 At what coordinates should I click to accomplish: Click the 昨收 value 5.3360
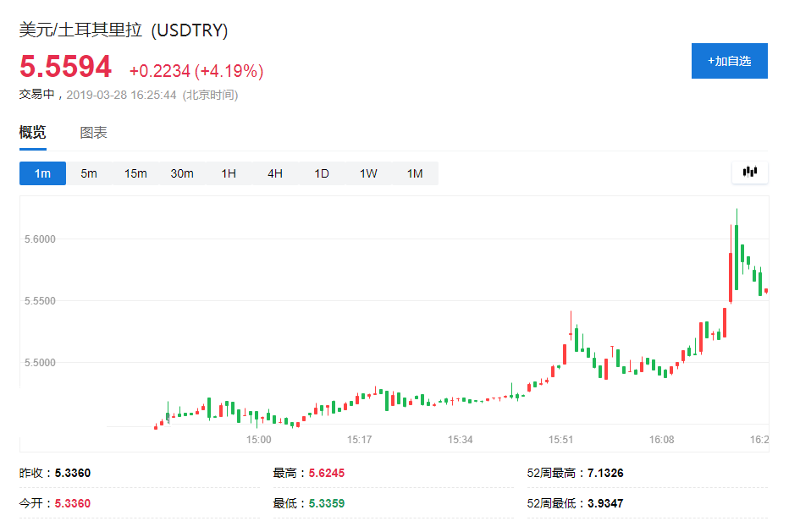(x=72, y=473)
